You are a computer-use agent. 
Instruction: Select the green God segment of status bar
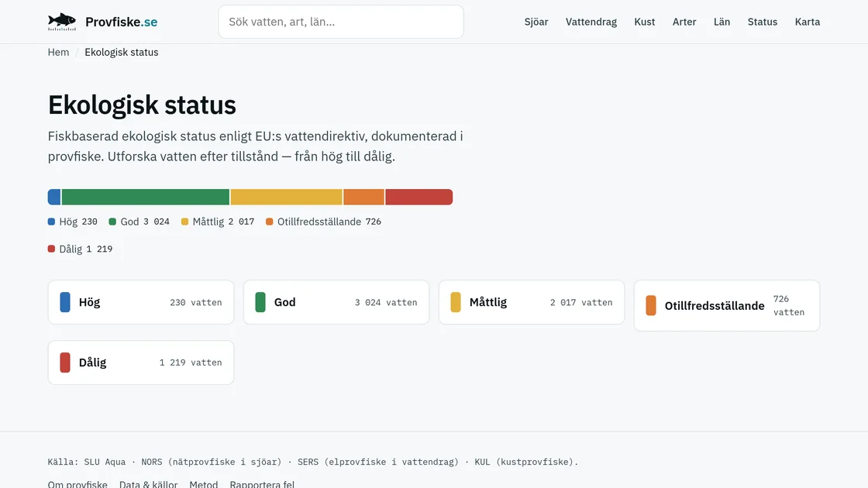pyautogui.click(x=146, y=197)
